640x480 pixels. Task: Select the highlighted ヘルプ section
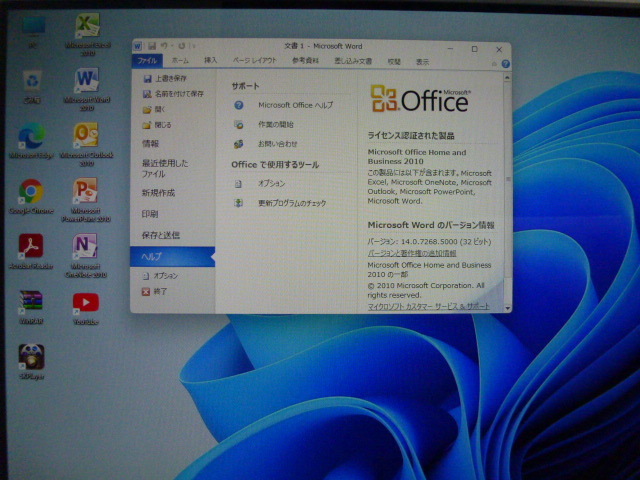pos(173,257)
